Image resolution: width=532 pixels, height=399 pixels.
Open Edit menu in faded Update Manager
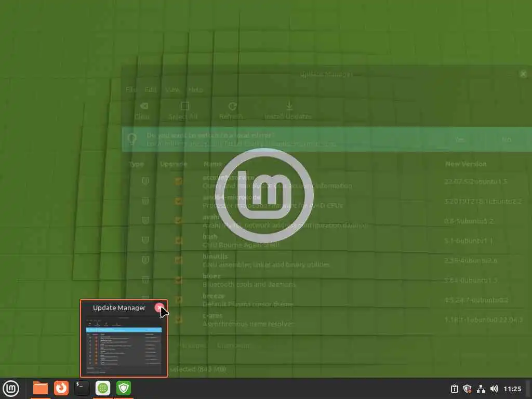(150, 90)
